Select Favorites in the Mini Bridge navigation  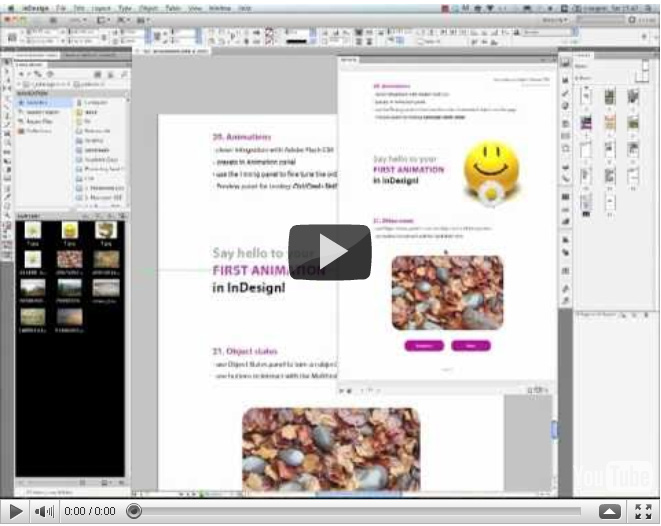37,103
